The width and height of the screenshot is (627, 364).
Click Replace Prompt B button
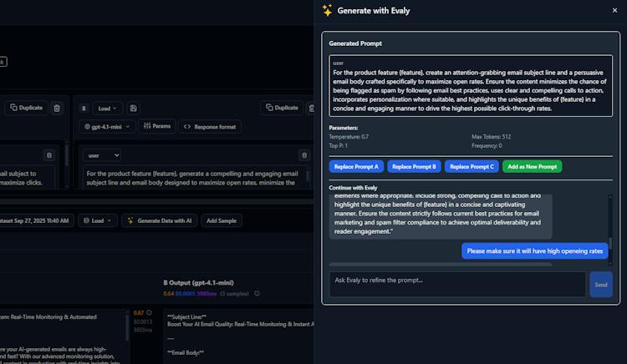(414, 166)
